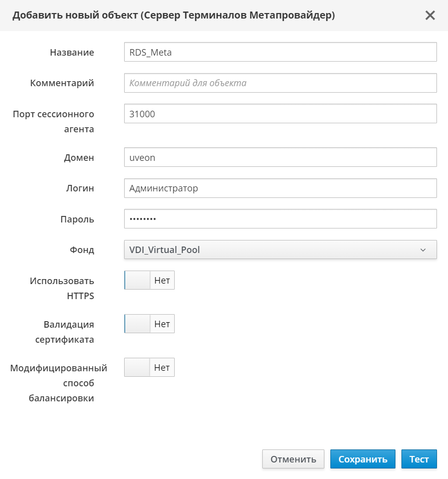This screenshot has height=479, width=448.
Task: Focus the Название field containing RDS_Meta
Action: [x=280, y=52]
